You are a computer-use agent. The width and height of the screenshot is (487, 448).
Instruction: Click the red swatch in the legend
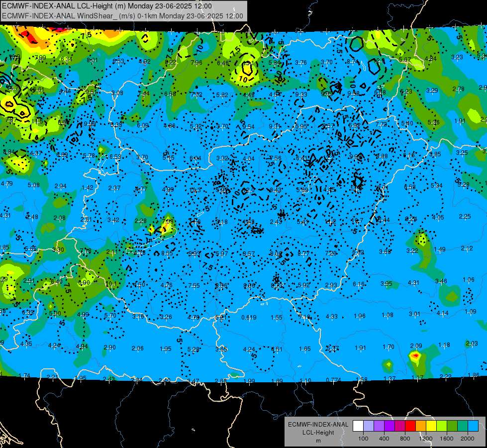coord(410,426)
